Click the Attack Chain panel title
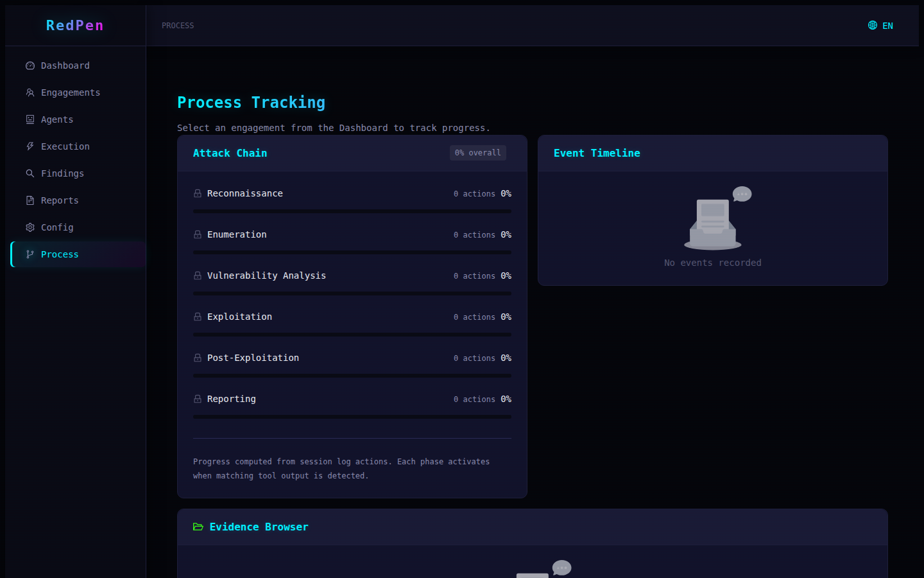This screenshot has height=578, width=924. coord(230,153)
